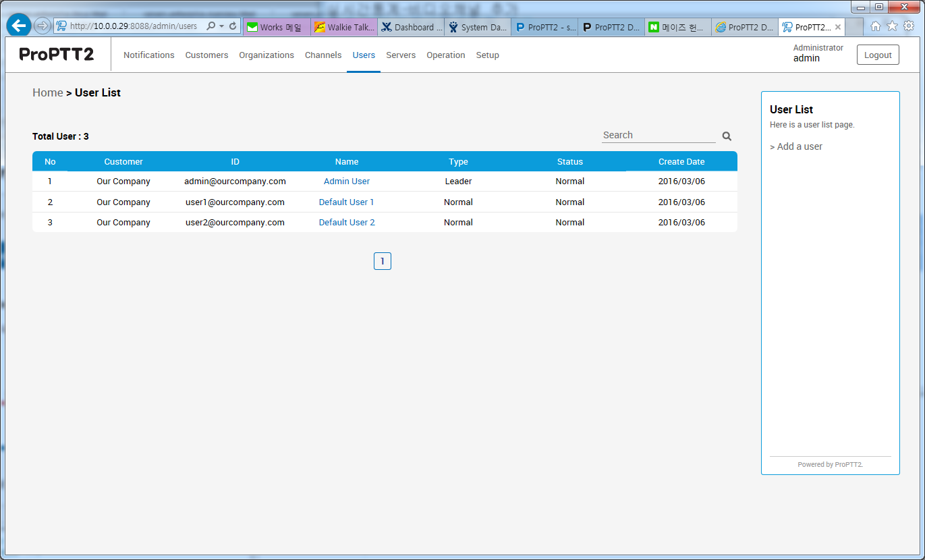Open the browser settings gear icon
This screenshot has width=925, height=560.
(x=909, y=26)
